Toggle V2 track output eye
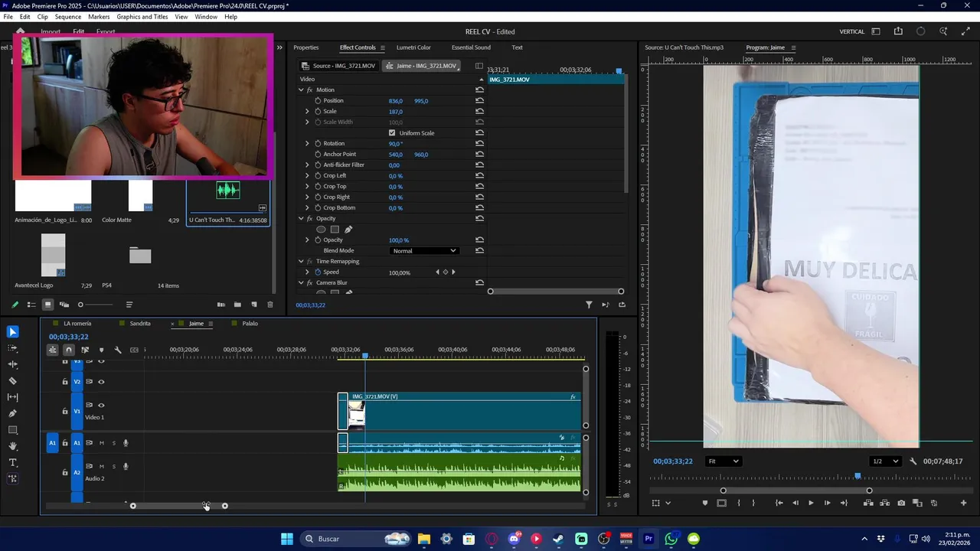 point(101,381)
